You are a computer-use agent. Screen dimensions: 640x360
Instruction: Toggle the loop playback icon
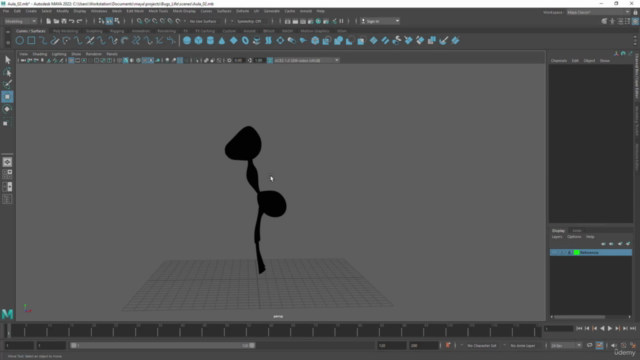[x=589, y=345]
